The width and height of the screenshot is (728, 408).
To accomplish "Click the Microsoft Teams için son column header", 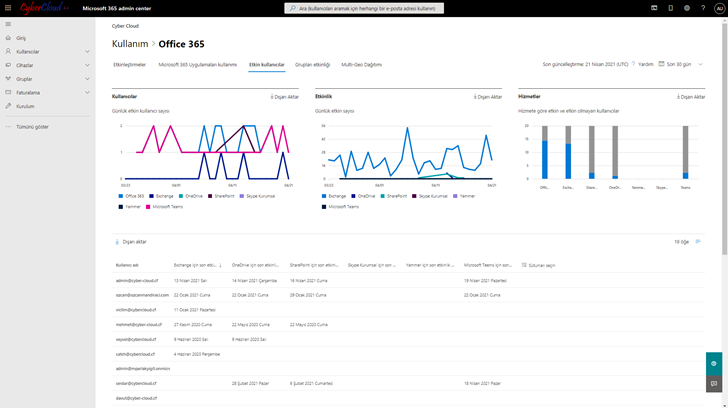I will click(488, 265).
